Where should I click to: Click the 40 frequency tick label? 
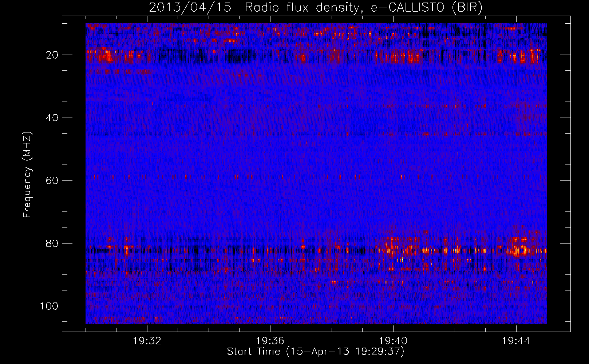pyautogui.click(x=53, y=118)
